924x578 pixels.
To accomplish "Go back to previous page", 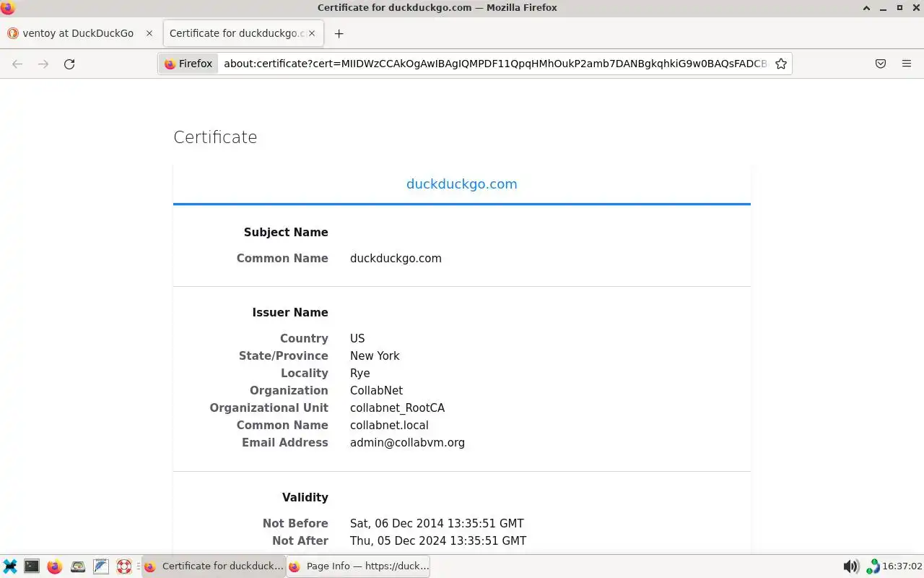I will tap(17, 64).
